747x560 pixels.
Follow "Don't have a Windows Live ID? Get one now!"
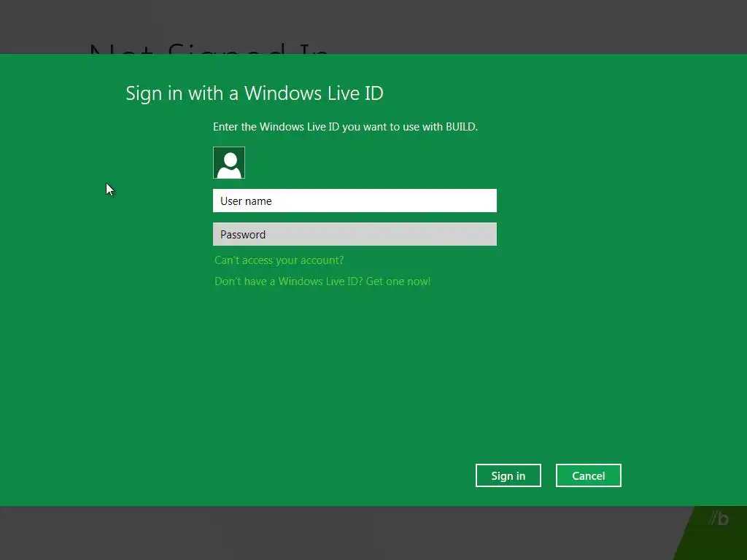tap(322, 281)
